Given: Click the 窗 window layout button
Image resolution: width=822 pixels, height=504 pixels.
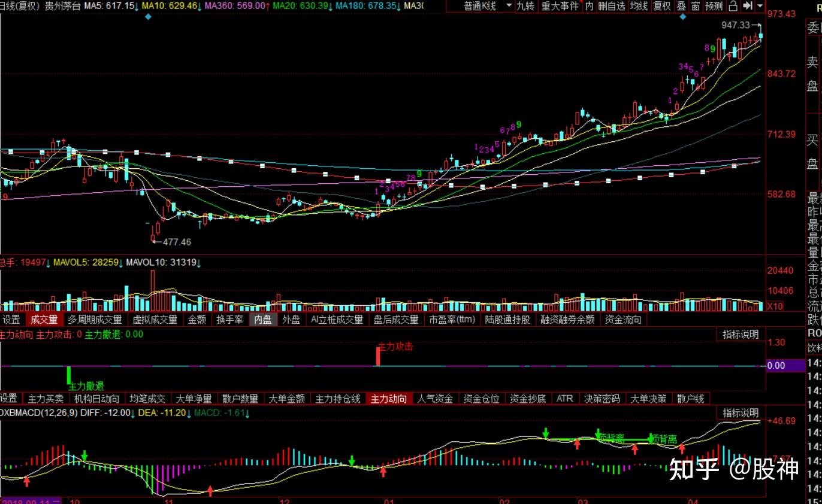Looking at the screenshot, I should pyautogui.click(x=695, y=6).
